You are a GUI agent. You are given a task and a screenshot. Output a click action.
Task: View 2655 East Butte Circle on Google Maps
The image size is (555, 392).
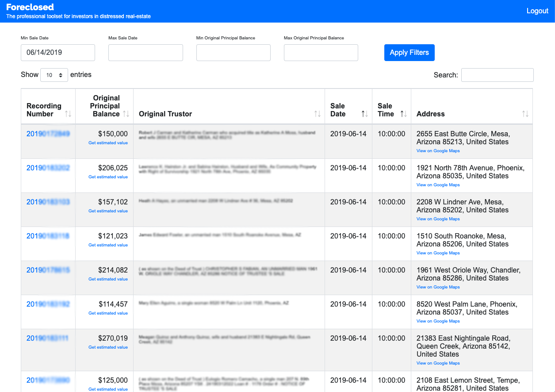438,151
